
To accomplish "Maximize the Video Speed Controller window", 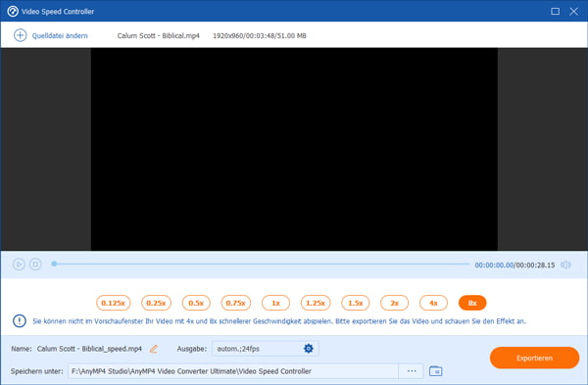I will coord(555,11).
